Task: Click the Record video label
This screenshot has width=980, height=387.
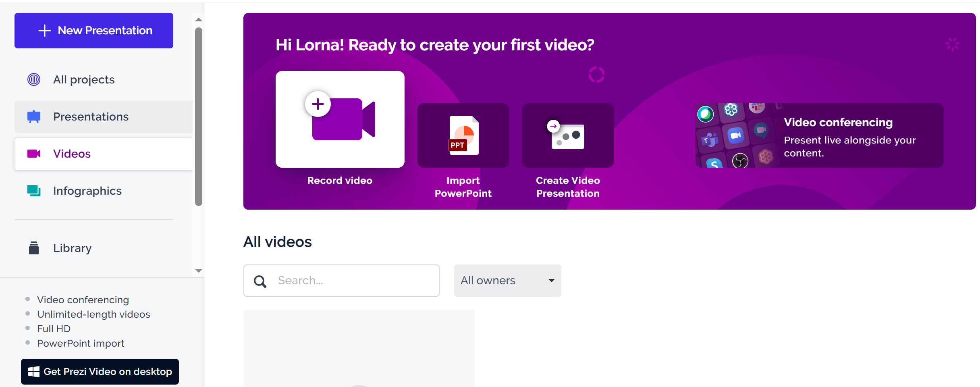Action: [340, 181]
